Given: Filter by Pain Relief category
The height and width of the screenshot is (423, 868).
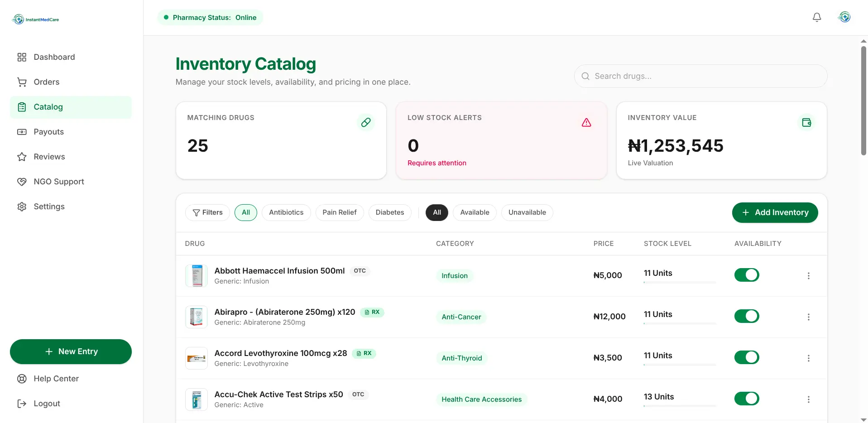Looking at the screenshot, I should pos(340,212).
